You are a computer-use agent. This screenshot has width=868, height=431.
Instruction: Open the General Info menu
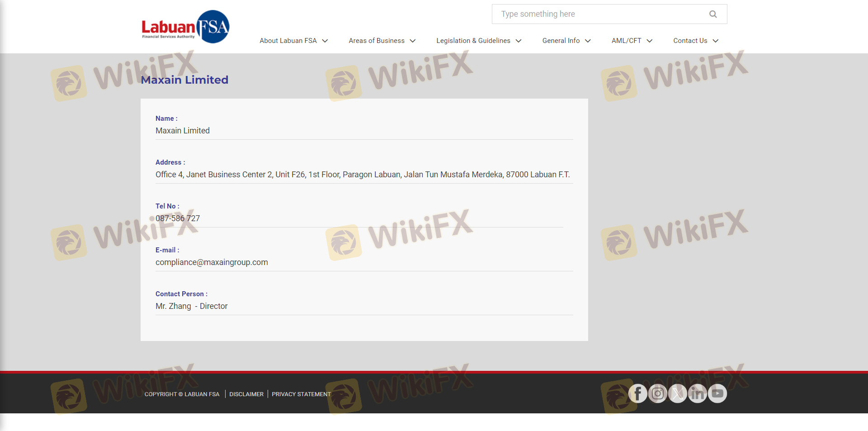(x=561, y=41)
